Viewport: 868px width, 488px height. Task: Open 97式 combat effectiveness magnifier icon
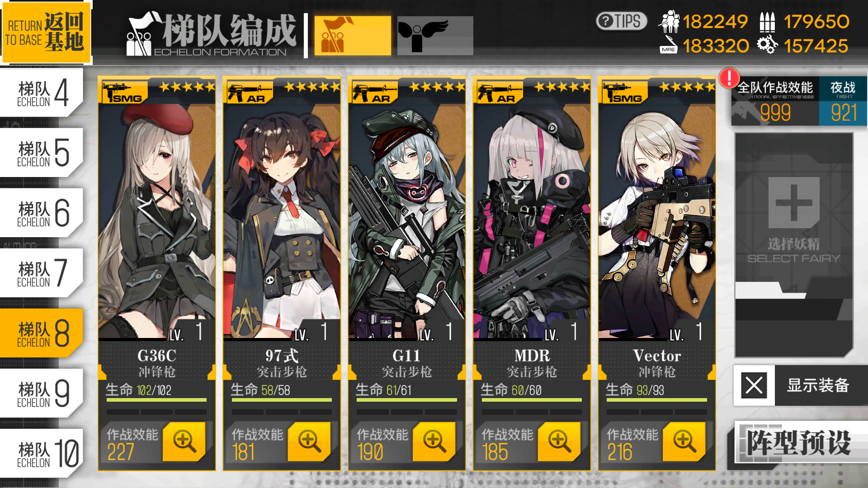310,441
